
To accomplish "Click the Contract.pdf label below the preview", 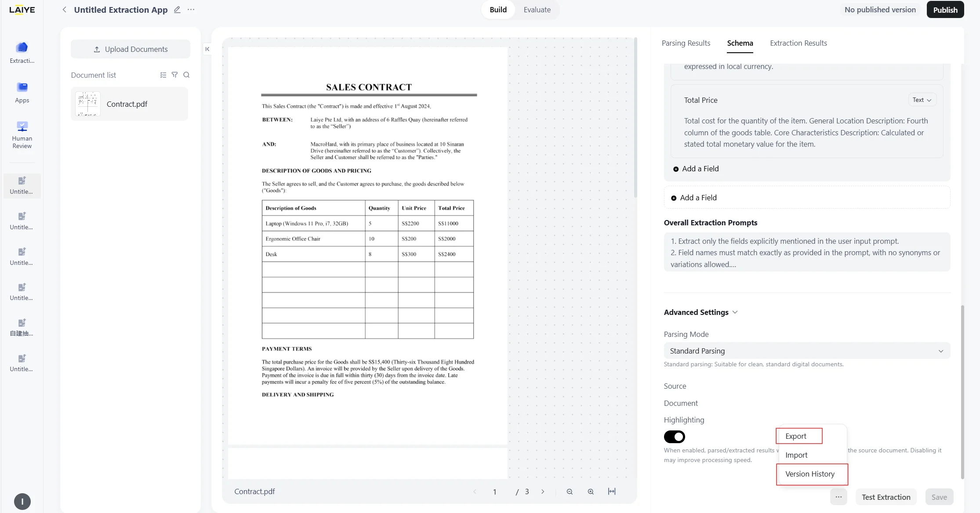I will (x=254, y=491).
